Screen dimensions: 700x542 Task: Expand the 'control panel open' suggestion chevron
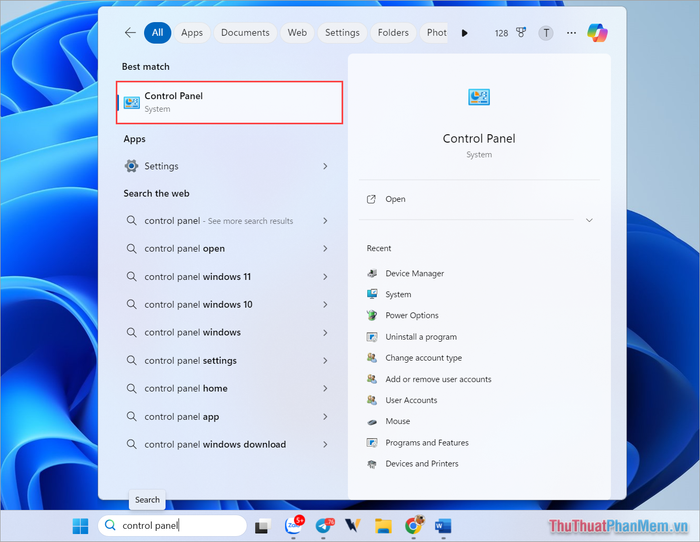coord(325,249)
